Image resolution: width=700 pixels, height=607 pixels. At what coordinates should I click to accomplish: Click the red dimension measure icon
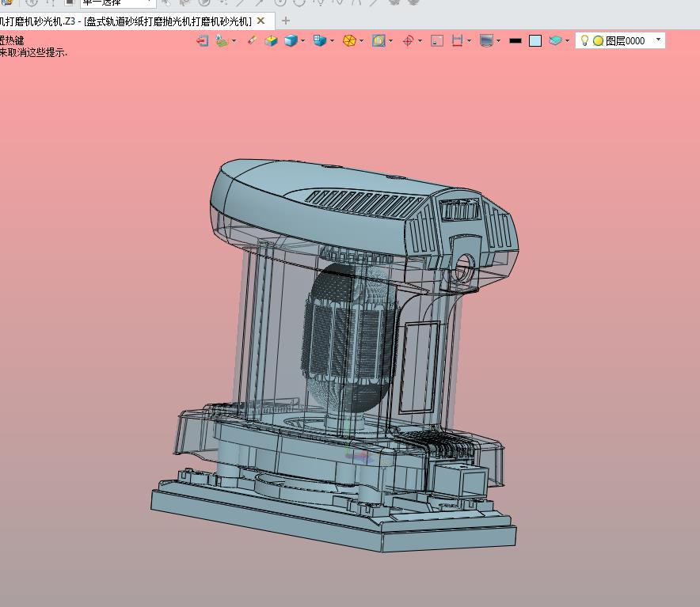point(457,41)
